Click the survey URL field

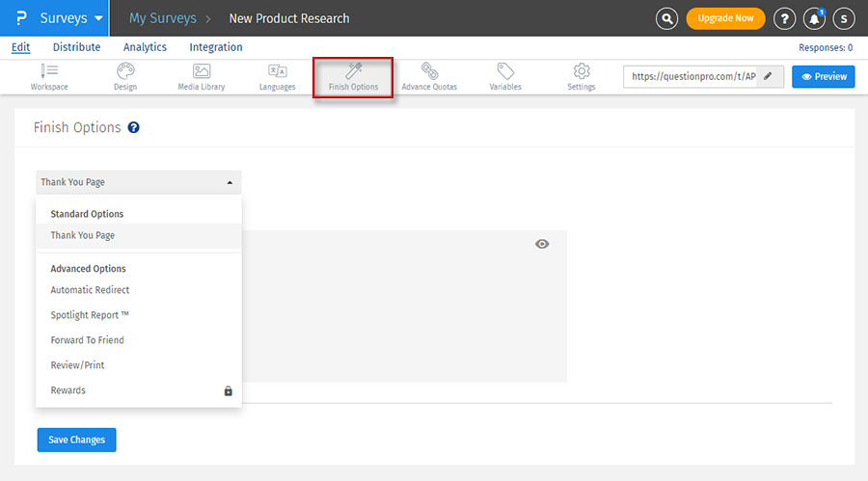(693, 76)
